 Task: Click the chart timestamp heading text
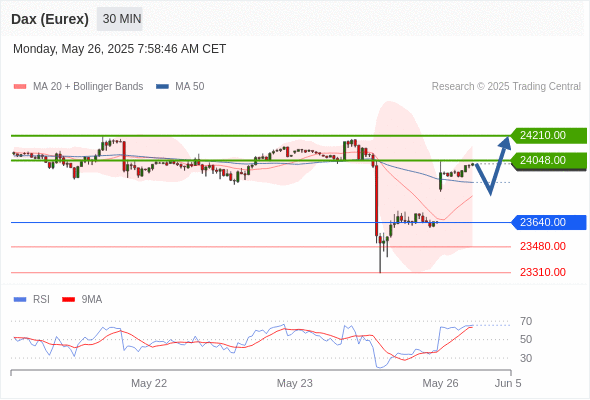[x=120, y=49]
